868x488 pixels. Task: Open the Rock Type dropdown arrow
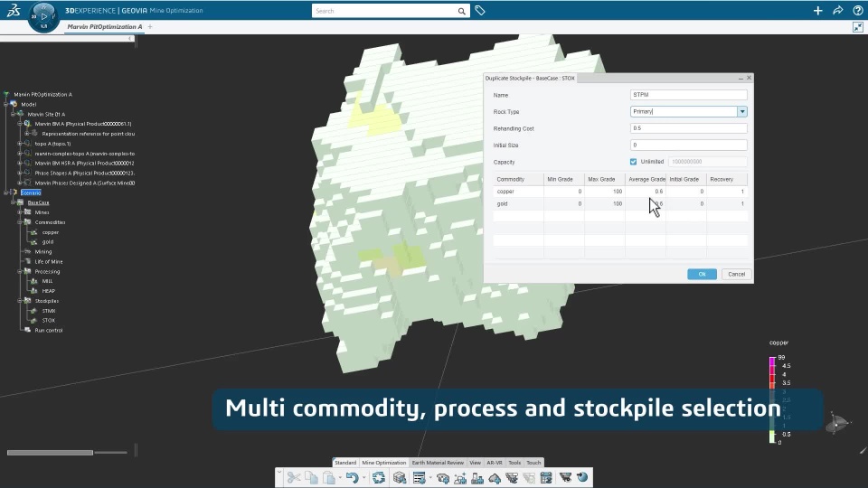click(x=742, y=112)
